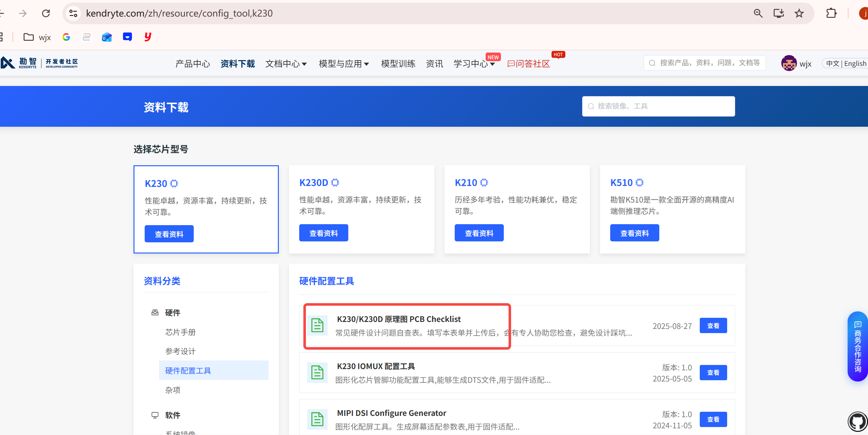Click 查看 for K230/K230D PCB Checklist
This screenshot has height=435, width=868.
tap(713, 325)
